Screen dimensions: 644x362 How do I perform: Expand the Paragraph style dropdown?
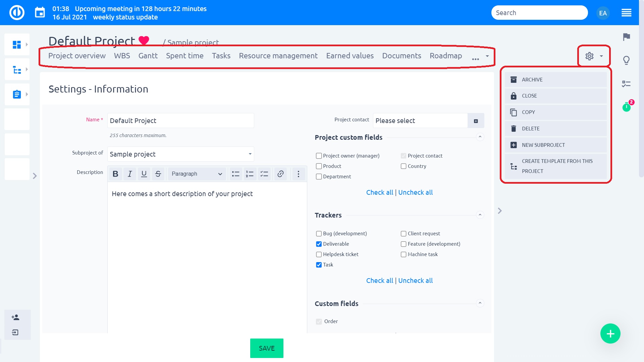(x=197, y=174)
